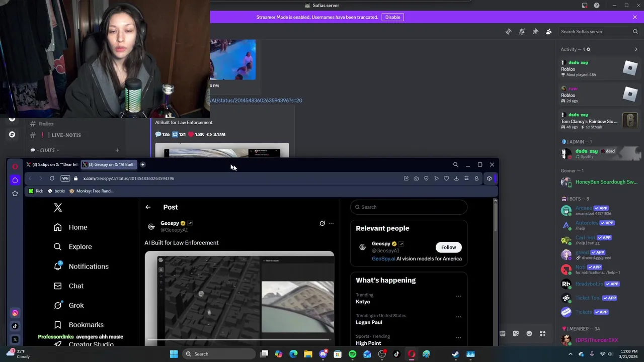Switch to S.clips on X browser tab

click(52, 164)
